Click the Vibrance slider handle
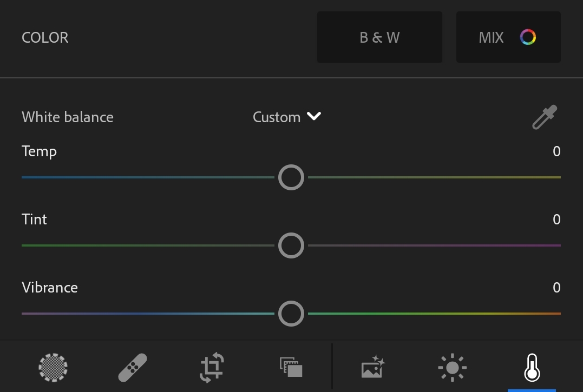Screen dimensions: 583x392 tap(291, 314)
